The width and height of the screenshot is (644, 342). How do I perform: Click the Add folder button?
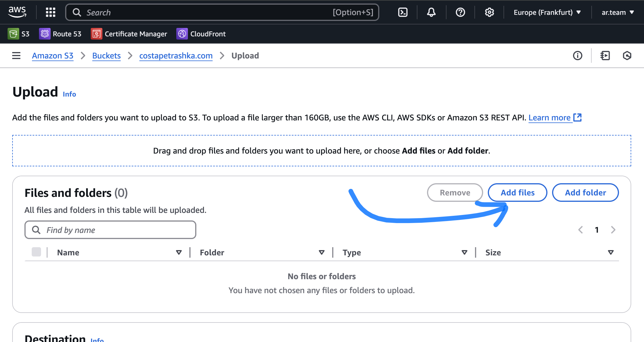pyautogui.click(x=585, y=193)
